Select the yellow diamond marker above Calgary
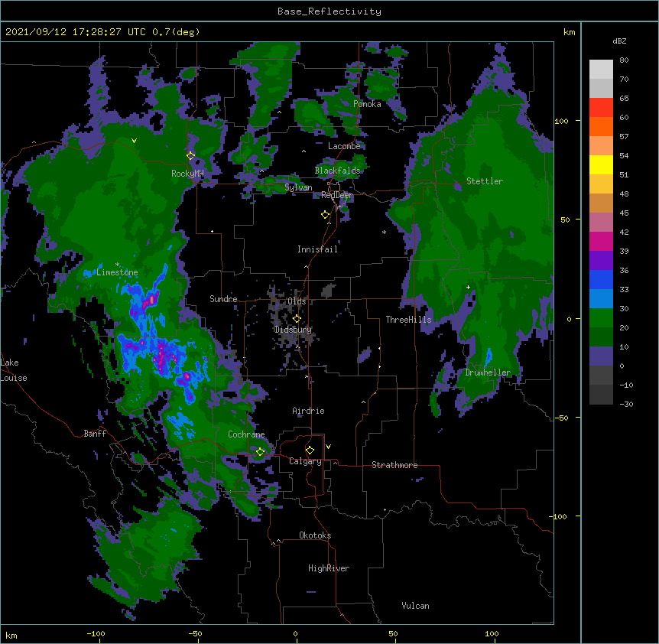 (x=310, y=450)
